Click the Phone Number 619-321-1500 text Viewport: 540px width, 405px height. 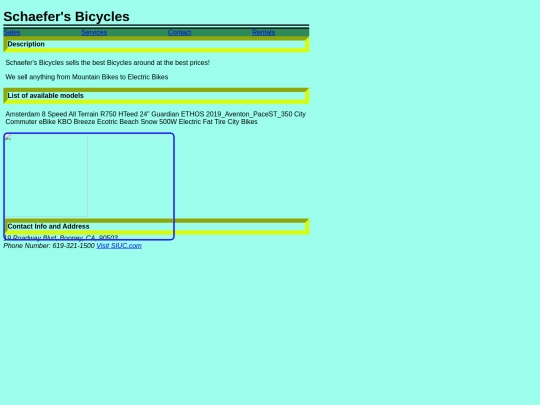click(x=49, y=246)
